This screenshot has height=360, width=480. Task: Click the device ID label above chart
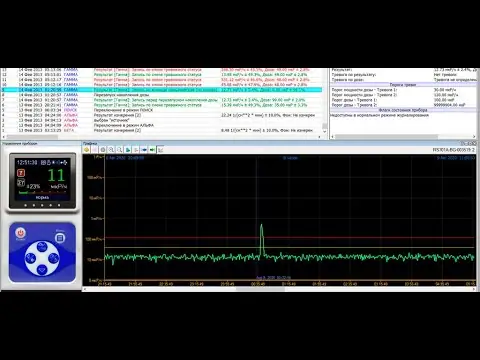point(454,150)
